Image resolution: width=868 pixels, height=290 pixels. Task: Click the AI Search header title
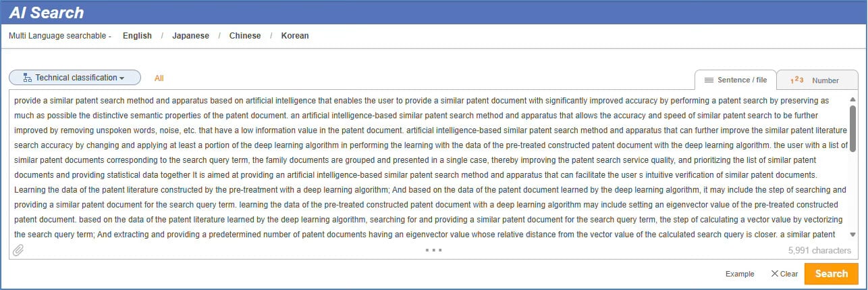point(47,12)
